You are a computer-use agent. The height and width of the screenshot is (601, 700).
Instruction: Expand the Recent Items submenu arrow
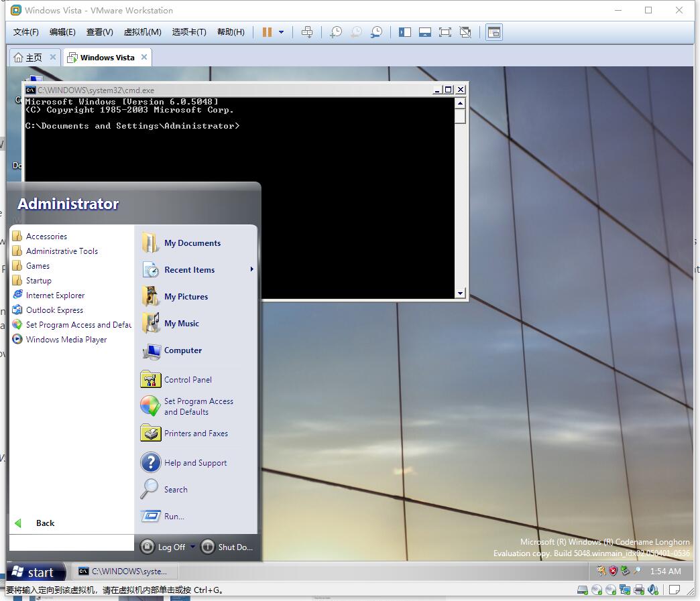pos(252,269)
